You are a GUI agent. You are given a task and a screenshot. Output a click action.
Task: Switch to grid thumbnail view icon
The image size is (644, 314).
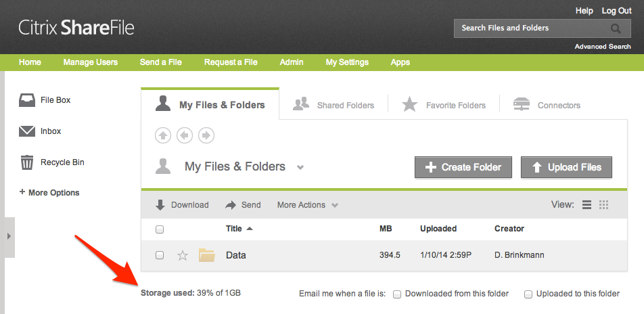[x=604, y=205]
